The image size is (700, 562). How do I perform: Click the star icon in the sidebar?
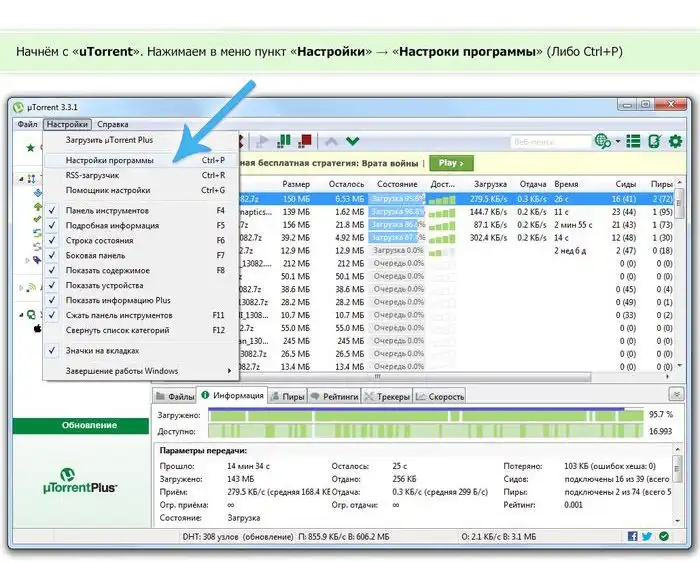[30, 148]
